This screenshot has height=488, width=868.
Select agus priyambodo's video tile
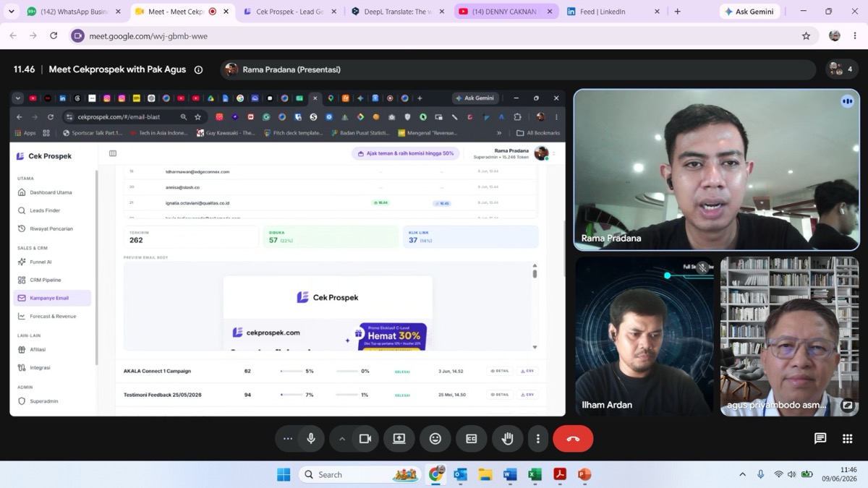pyautogui.click(x=789, y=336)
